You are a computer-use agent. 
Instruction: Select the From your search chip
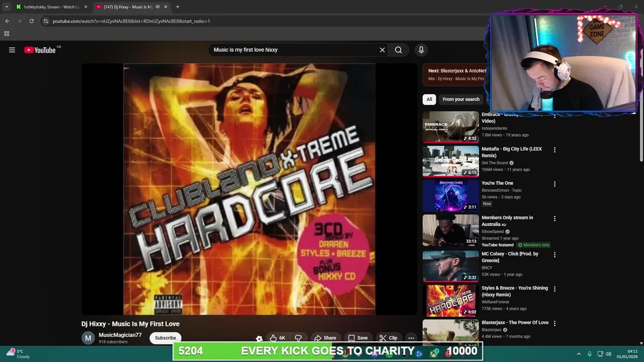coord(461,99)
